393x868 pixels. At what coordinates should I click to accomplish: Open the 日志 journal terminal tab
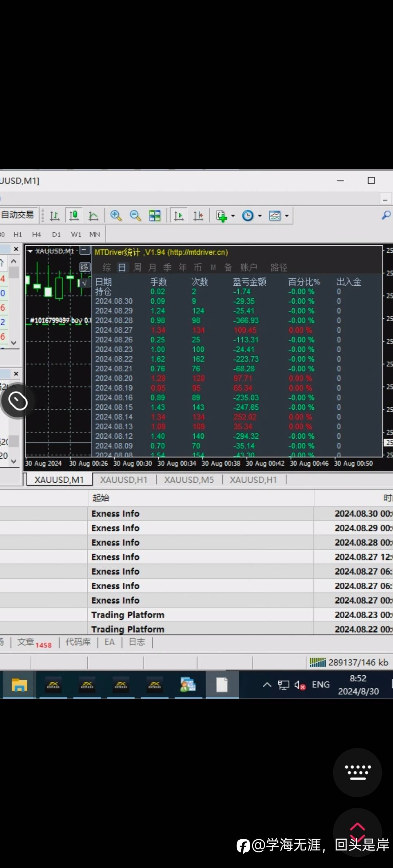(137, 642)
